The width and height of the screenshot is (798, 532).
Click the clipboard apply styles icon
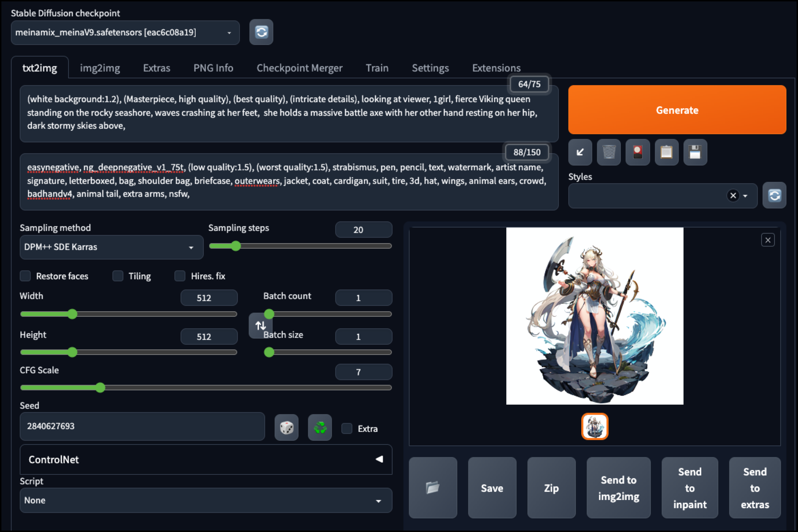[x=666, y=152]
